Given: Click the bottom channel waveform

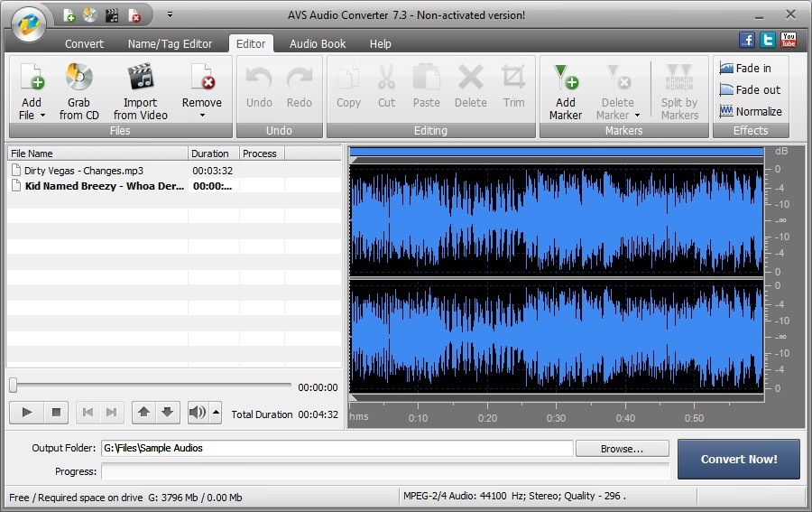Looking at the screenshot, I should tap(556, 337).
